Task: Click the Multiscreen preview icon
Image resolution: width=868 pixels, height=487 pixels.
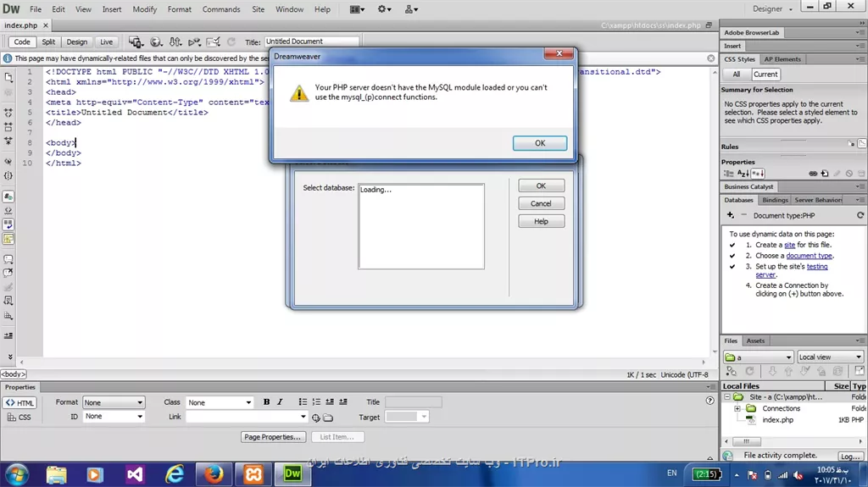Action: 136,42
